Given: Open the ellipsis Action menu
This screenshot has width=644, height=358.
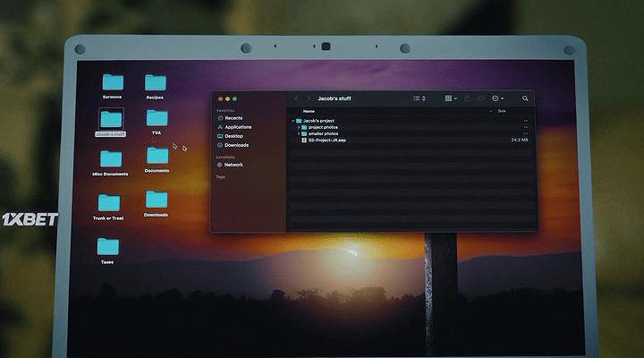Looking at the screenshot, I should tap(497, 98).
